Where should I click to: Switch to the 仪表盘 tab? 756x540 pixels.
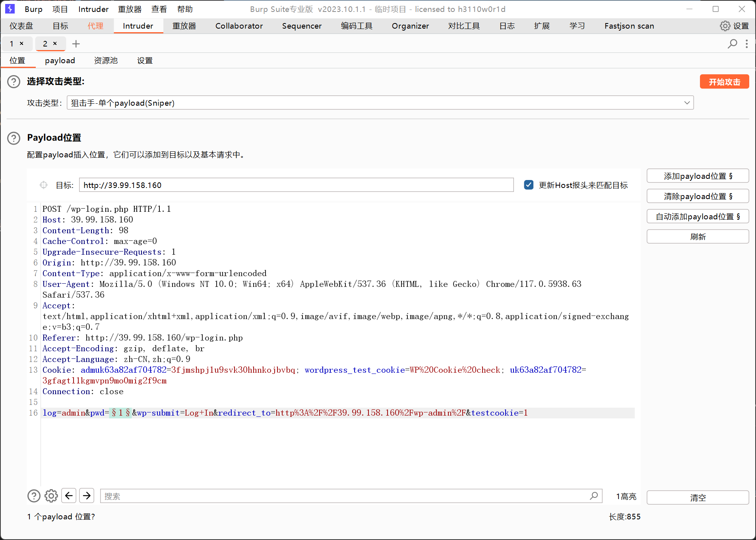(x=21, y=26)
